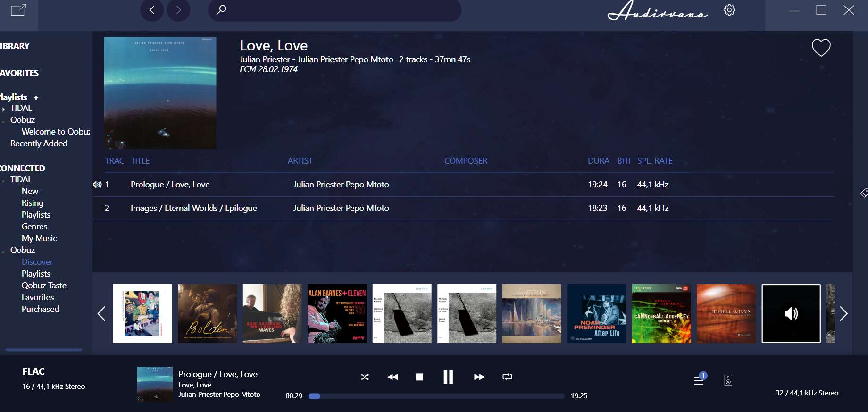The height and width of the screenshot is (412, 868).
Task: Click the search input field
Action: (x=334, y=10)
